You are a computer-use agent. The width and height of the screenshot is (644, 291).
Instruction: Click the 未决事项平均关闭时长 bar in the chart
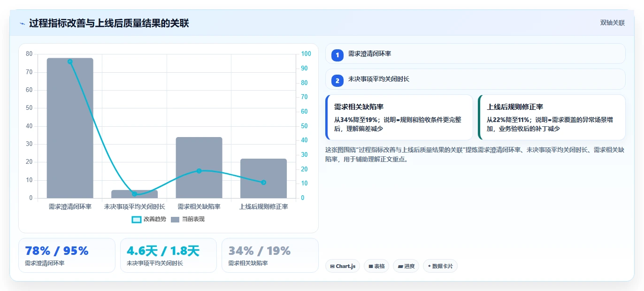pyautogui.click(x=134, y=194)
